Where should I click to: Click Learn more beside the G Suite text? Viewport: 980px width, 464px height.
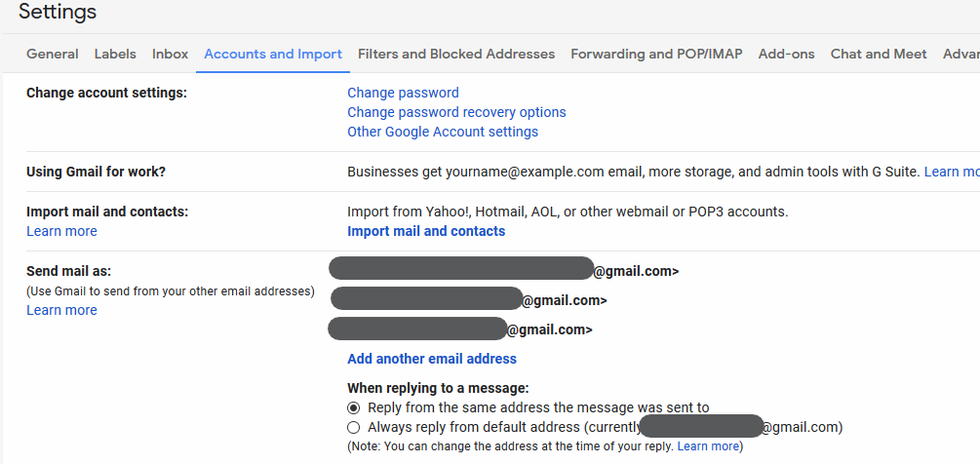951,172
